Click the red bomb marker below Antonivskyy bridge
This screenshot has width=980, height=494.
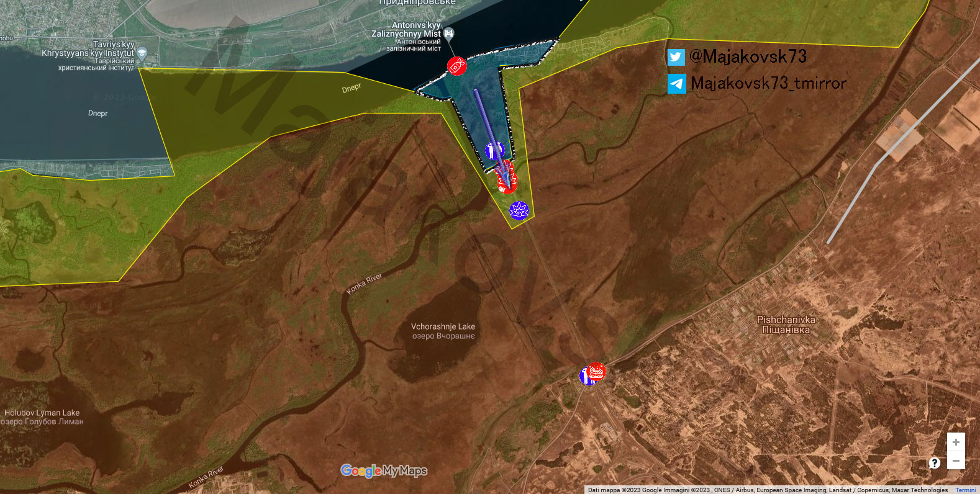tap(457, 66)
